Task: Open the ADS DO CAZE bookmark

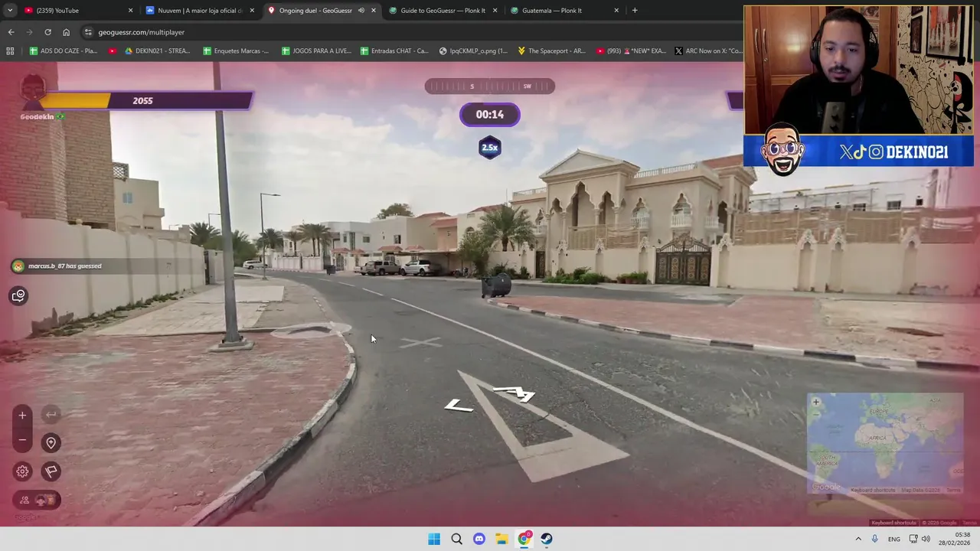Action: [64, 51]
